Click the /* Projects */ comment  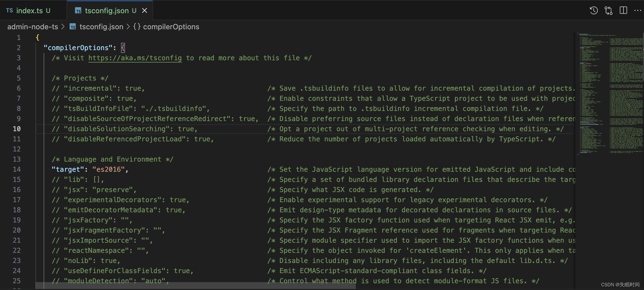(80, 78)
